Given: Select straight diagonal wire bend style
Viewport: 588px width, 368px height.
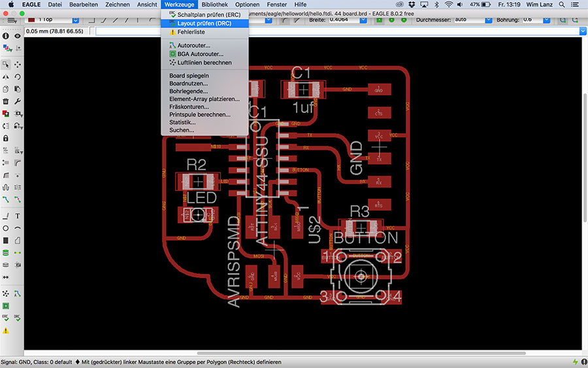Looking at the screenshot, I should 297,20.
